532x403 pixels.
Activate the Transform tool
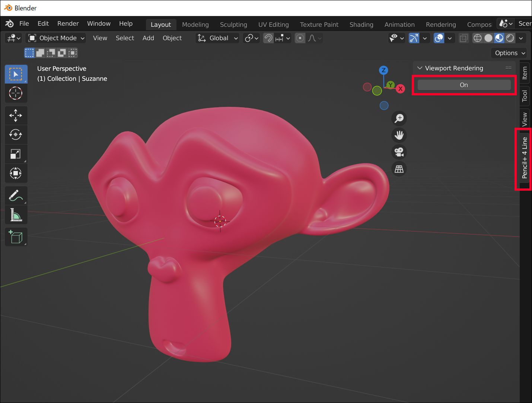[x=16, y=173]
